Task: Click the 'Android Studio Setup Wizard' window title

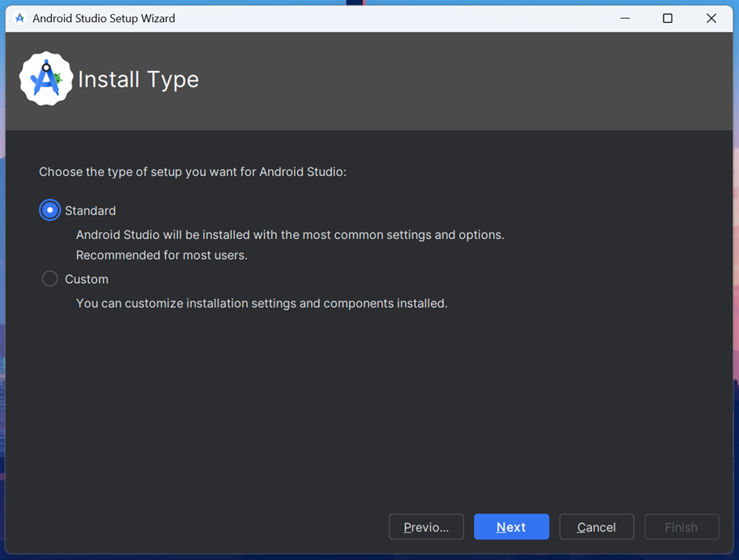Action: point(104,18)
